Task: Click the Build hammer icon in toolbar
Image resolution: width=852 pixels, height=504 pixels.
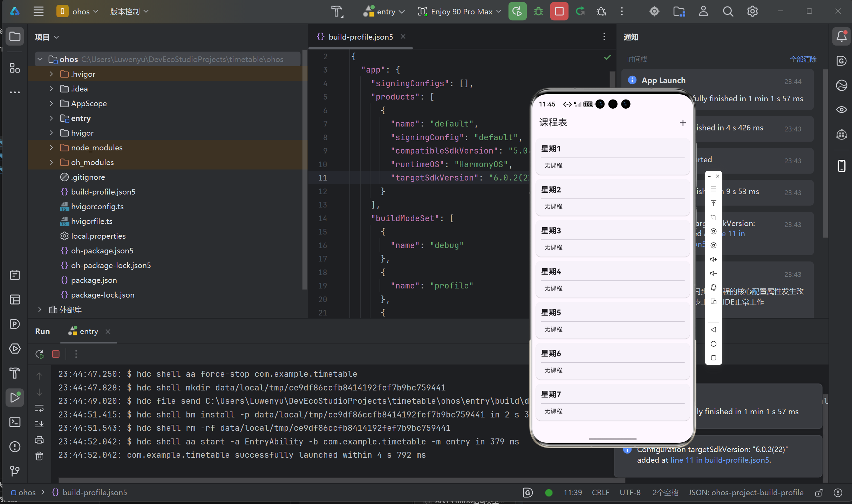Action: pos(337,11)
